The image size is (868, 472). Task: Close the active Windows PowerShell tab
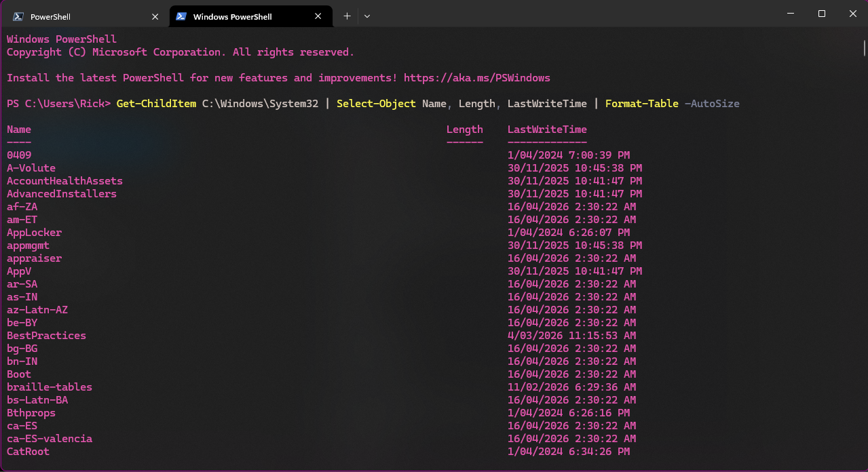(x=318, y=16)
